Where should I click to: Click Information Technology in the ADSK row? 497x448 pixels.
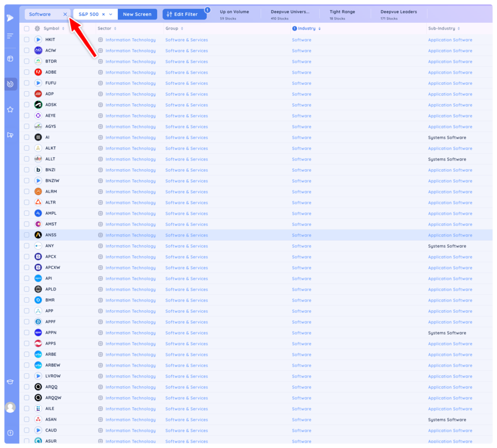pos(131,105)
